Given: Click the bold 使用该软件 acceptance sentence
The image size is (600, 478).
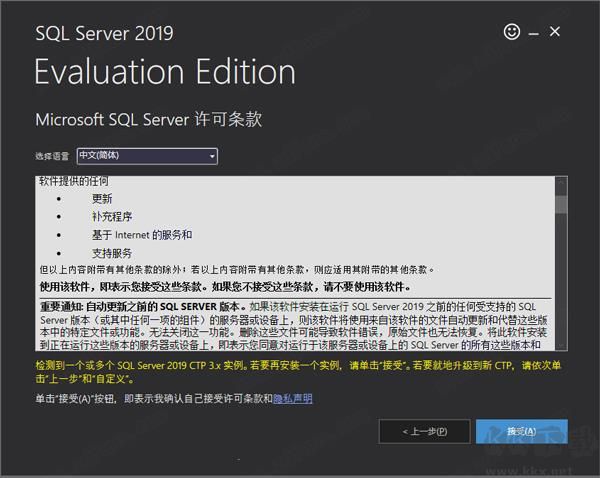Looking at the screenshot, I should point(225,287).
